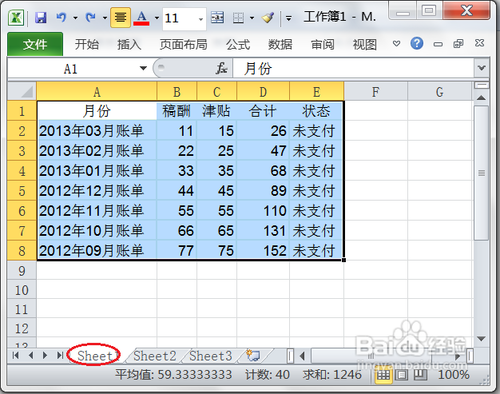Expand the formula bar
The width and height of the screenshot is (500, 394).
(x=481, y=68)
